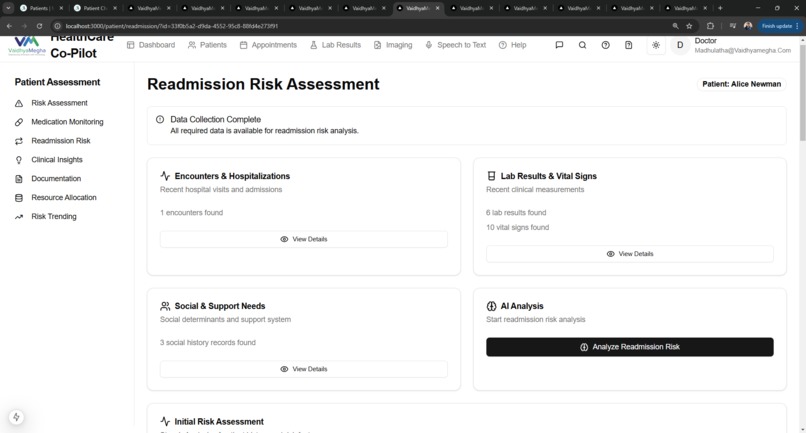Go to the Patients page

[x=207, y=45]
